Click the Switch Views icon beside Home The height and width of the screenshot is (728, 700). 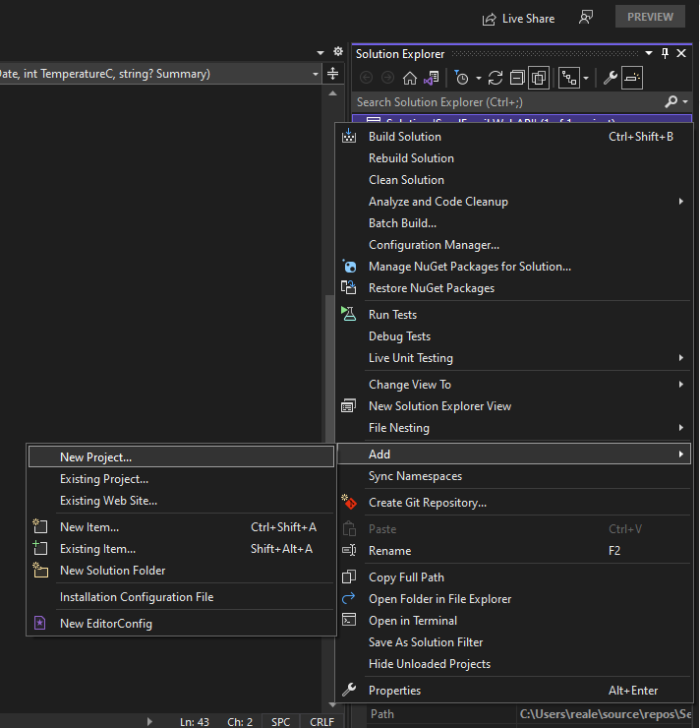[x=432, y=78]
